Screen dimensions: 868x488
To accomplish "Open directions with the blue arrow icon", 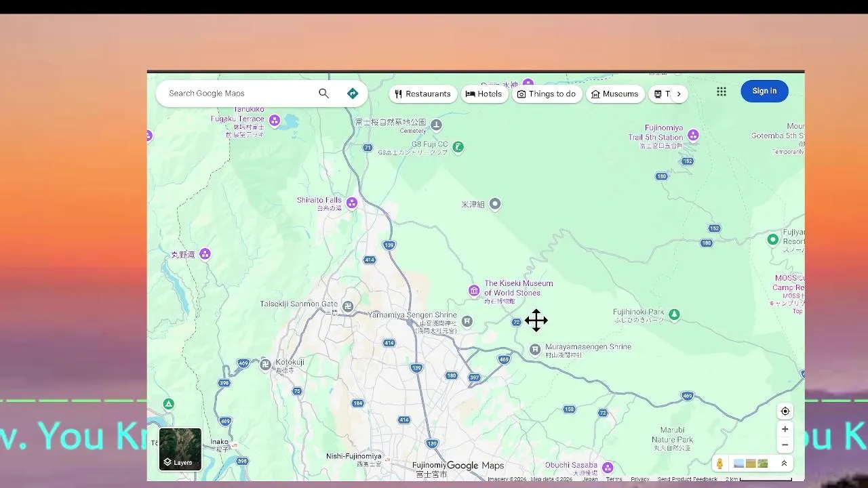I will click(x=353, y=94).
